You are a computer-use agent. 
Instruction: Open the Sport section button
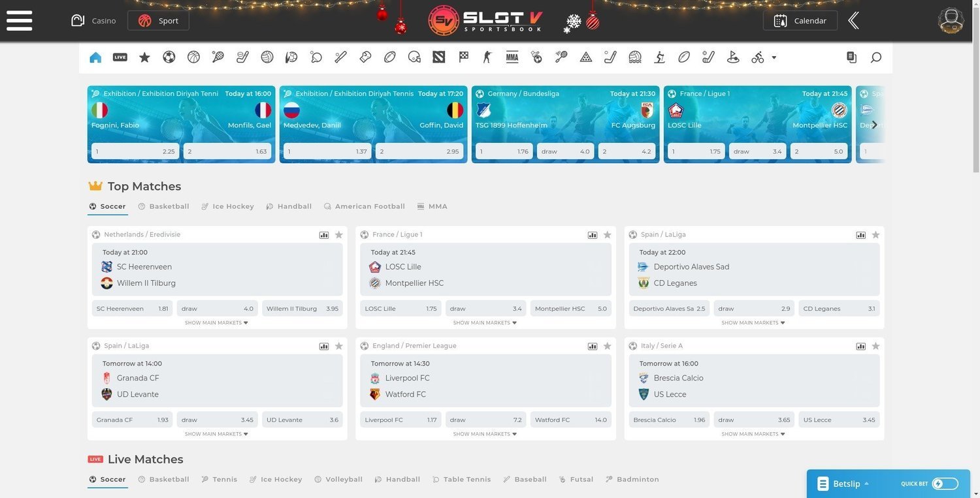(x=158, y=20)
